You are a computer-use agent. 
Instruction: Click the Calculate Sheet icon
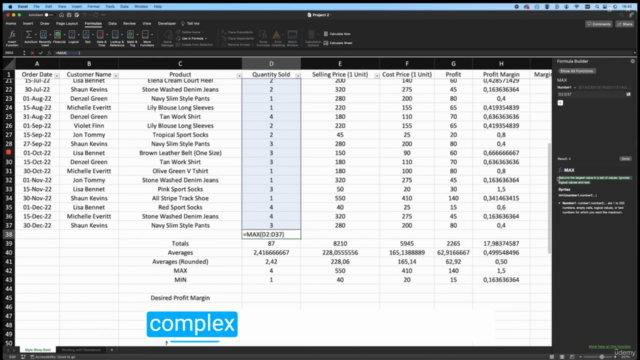coord(326,43)
